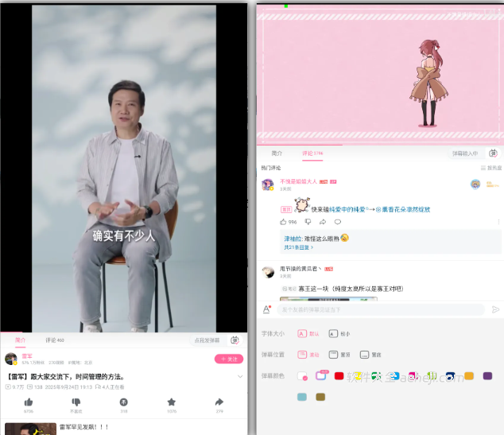This screenshot has height=435, width=504.
Task: Click the anime girl video player
Action: tap(380, 75)
